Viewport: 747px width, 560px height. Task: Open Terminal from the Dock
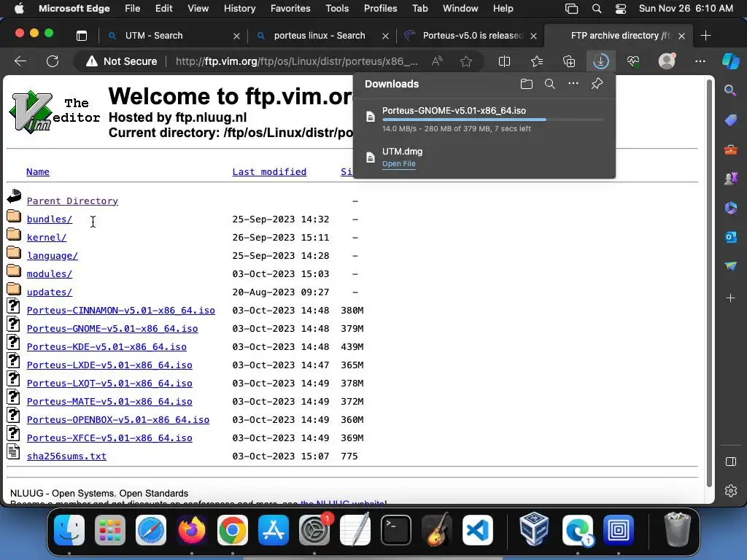[x=396, y=530]
